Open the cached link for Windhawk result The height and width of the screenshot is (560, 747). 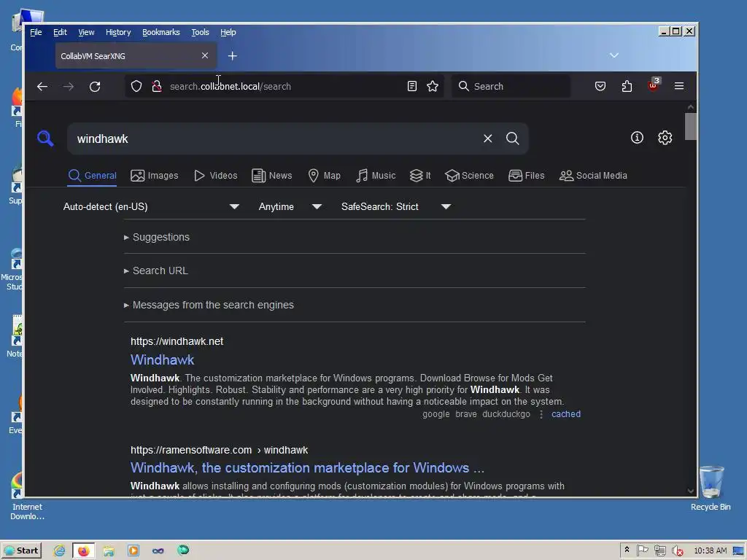[x=566, y=414]
